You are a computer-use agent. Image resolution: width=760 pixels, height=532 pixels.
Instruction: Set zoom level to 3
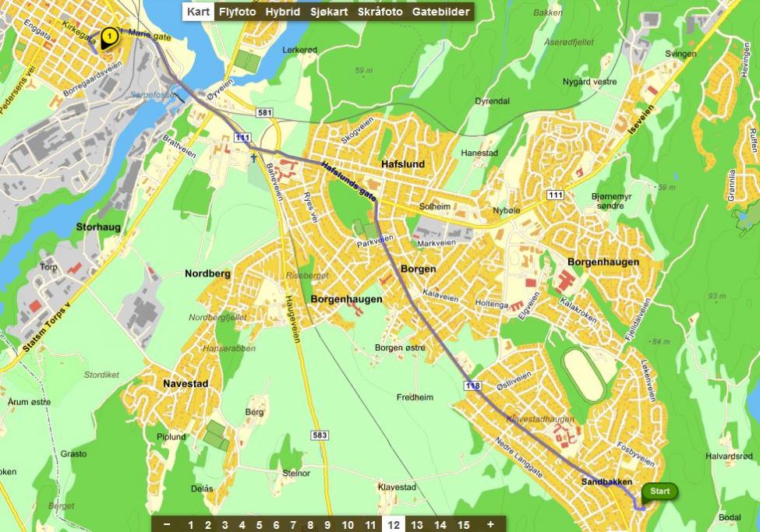pos(225,525)
